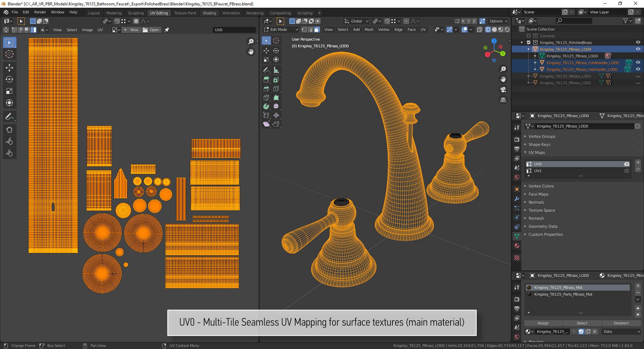Image resolution: width=644 pixels, height=349 pixels.
Task: Collapse the UV Maps panel
Action: pos(537,153)
